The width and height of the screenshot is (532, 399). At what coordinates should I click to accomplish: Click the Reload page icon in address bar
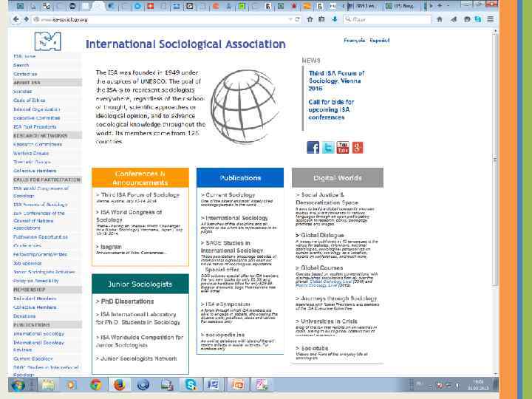pyautogui.click(x=298, y=19)
